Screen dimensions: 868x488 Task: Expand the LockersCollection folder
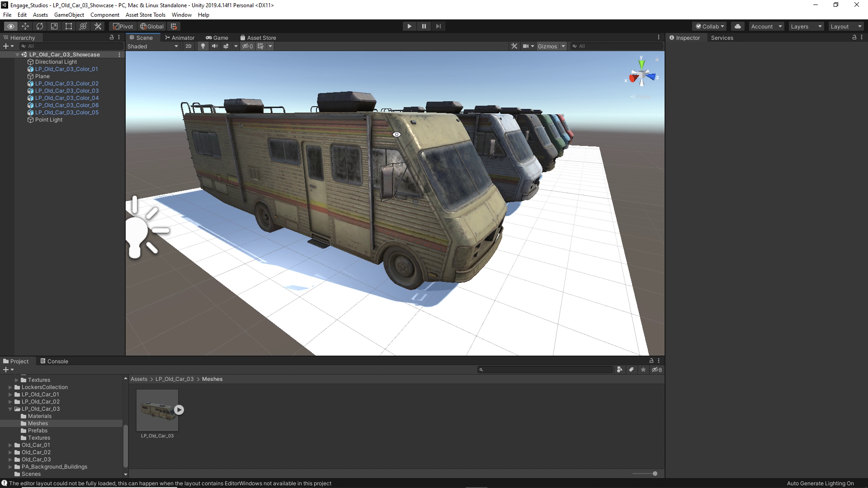tap(10, 387)
